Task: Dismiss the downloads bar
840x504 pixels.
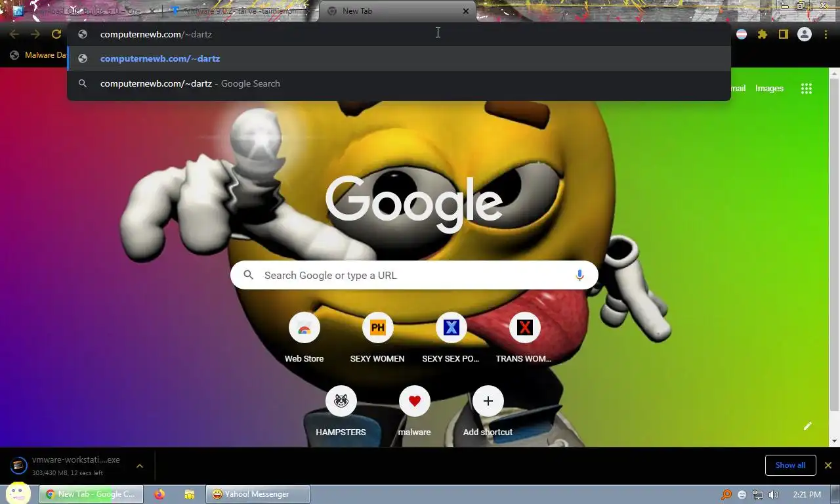Action: point(828,465)
